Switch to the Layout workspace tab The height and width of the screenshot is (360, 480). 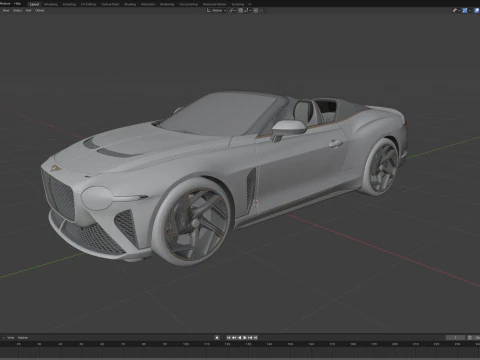point(34,4)
